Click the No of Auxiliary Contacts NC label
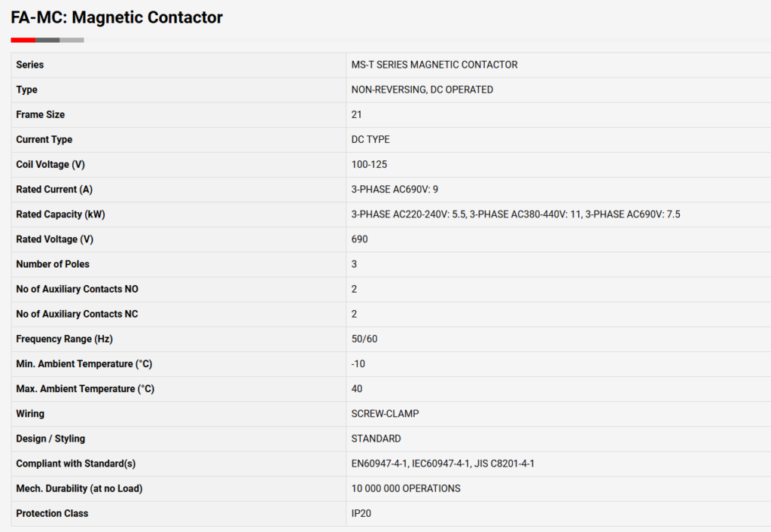This screenshot has width=771, height=532. pos(77,314)
